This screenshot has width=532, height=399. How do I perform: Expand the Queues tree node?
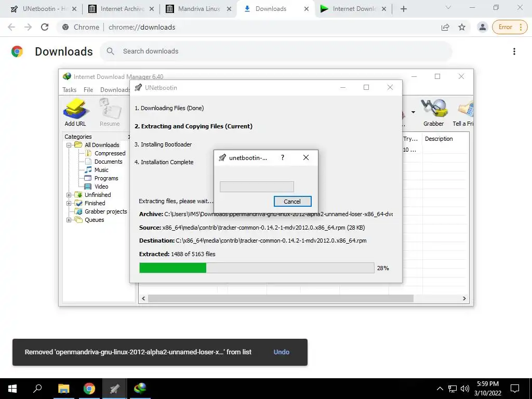(x=69, y=220)
